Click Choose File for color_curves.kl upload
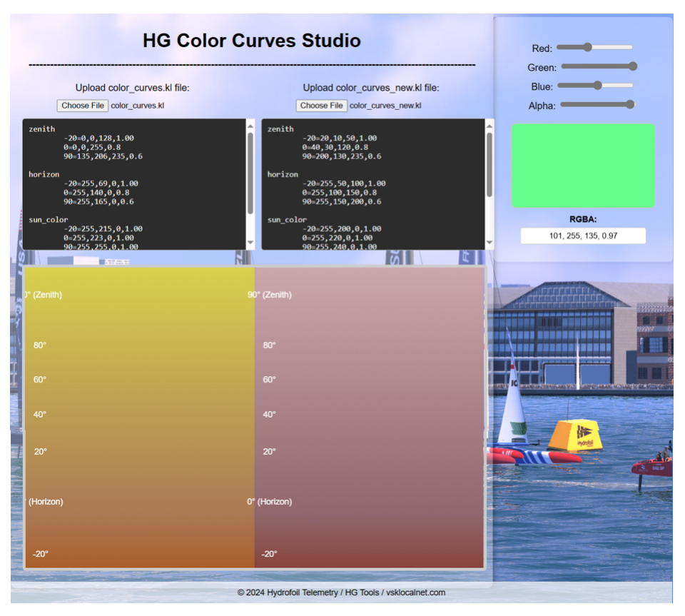This screenshot has width=685, height=616. 83,106
